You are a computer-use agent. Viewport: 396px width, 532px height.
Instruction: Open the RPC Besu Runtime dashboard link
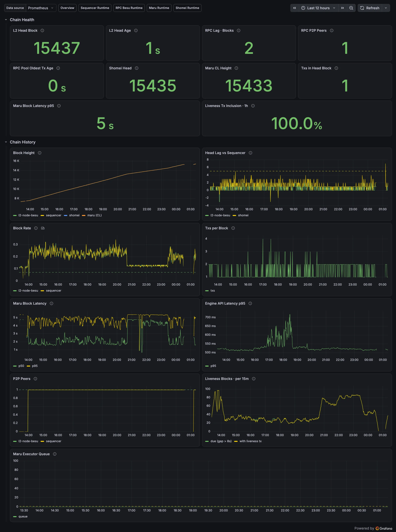click(129, 8)
